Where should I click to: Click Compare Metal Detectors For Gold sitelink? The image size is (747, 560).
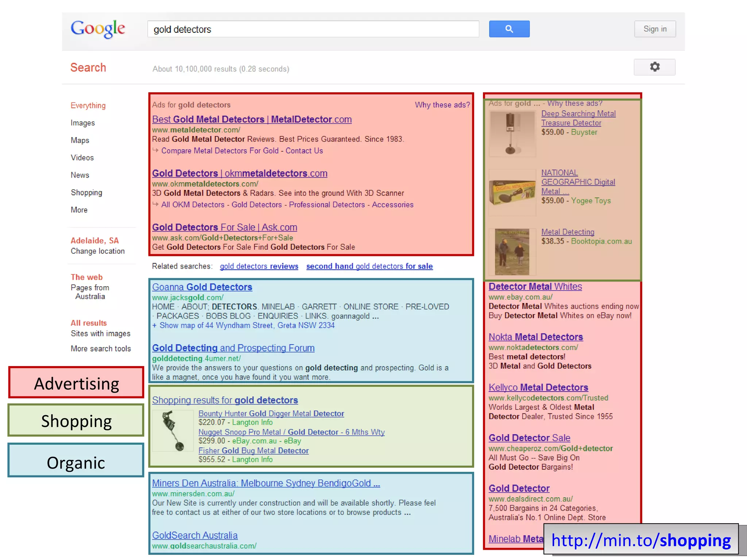coord(220,151)
